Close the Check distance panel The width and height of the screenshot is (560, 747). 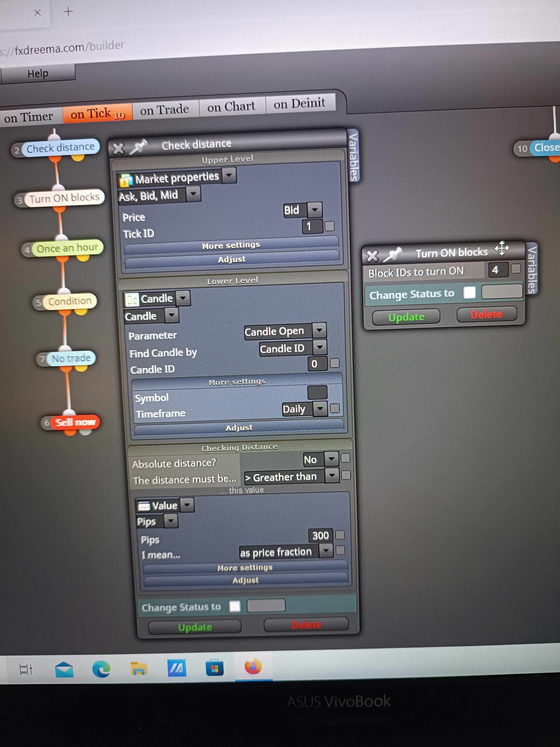pyautogui.click(x=118, y=148)
